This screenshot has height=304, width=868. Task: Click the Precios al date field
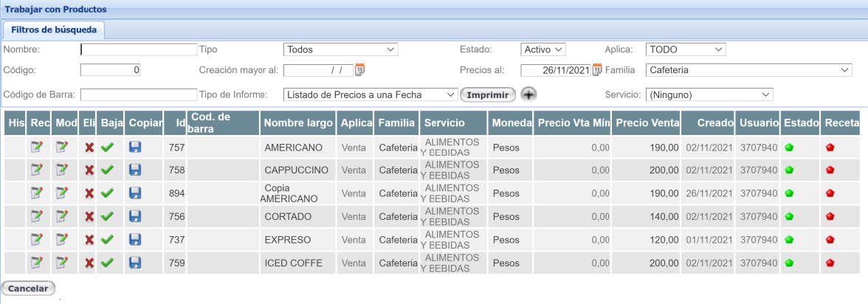(x=556, y=70)
